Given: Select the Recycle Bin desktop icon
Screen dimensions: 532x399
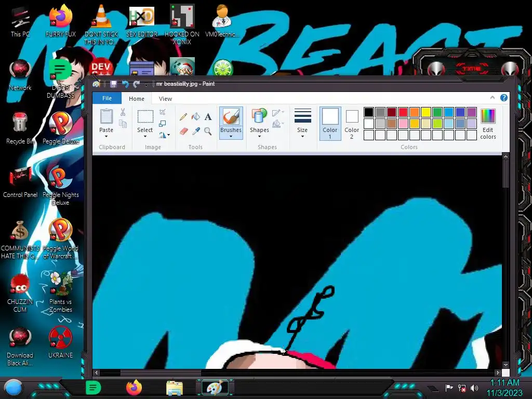Looking at the screenshot, I should point(20,129).
